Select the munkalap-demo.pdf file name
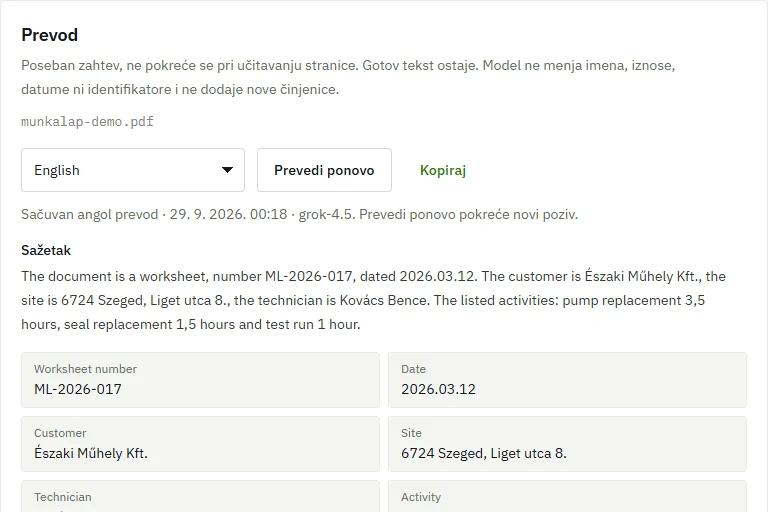This screenshot has height=512, width=768. tap(87, 122)
